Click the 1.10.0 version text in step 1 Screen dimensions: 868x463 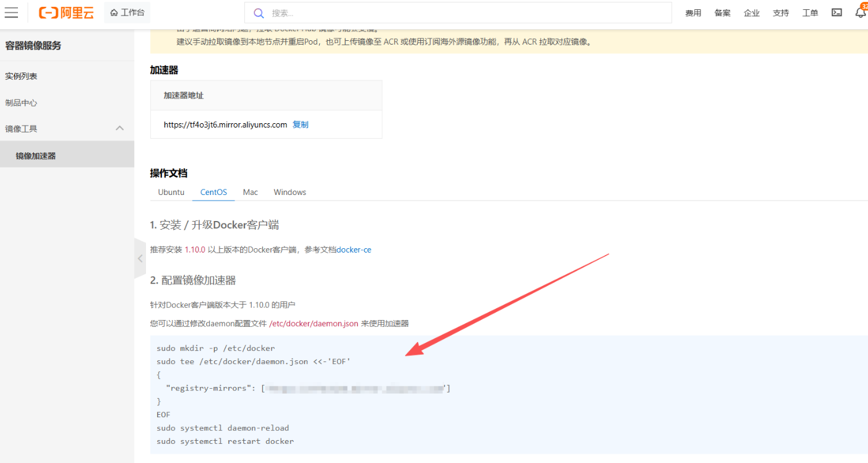(x=195, y=249)
